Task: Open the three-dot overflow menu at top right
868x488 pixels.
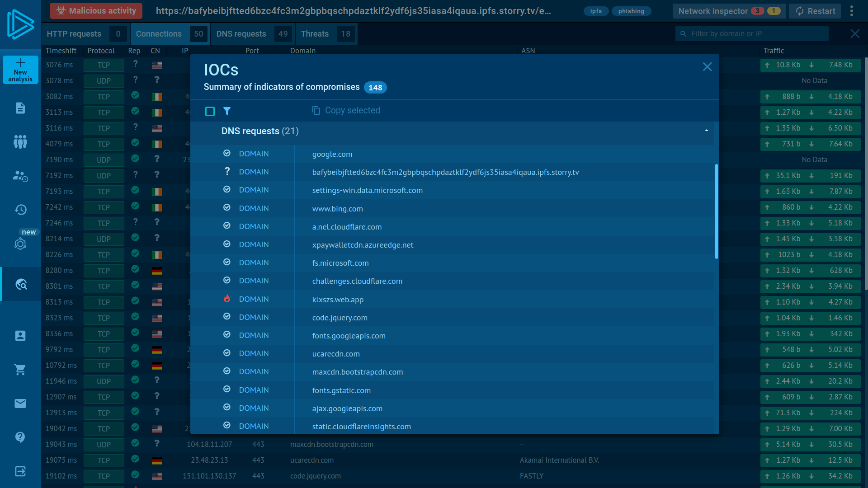Action: pos(852,11)
